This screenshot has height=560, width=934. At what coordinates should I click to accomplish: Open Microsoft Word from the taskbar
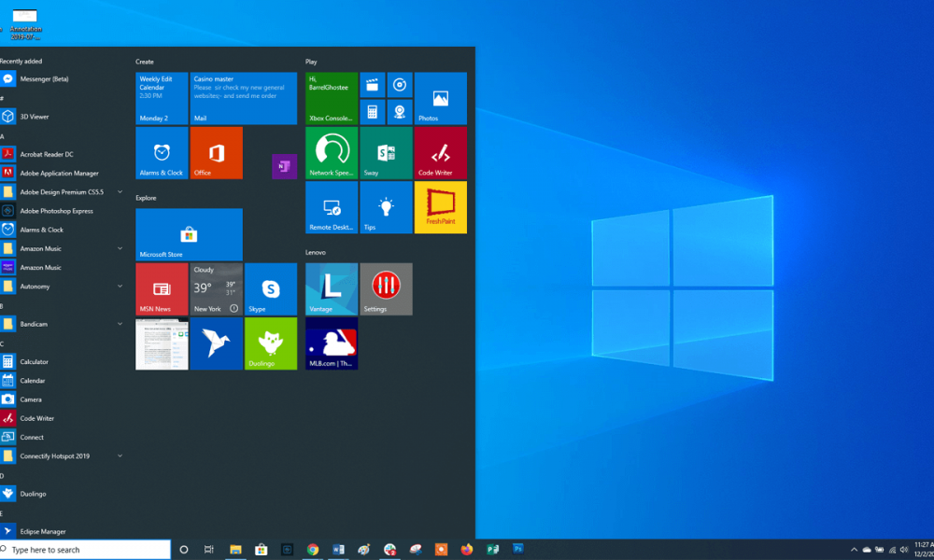coord(338,550)
